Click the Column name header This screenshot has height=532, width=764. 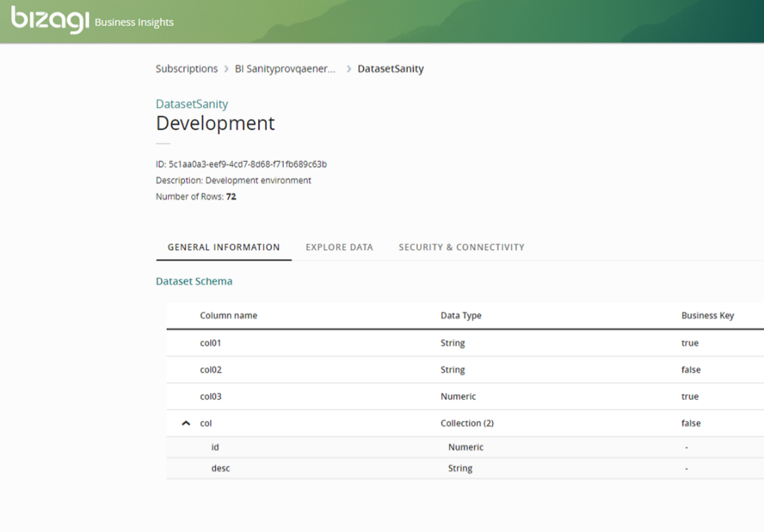[228, 315]
